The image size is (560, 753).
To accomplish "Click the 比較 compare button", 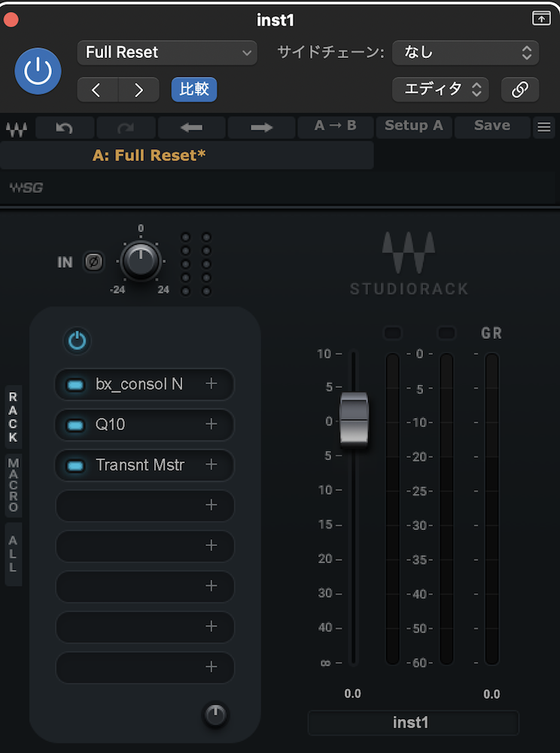I will [194, 90].
